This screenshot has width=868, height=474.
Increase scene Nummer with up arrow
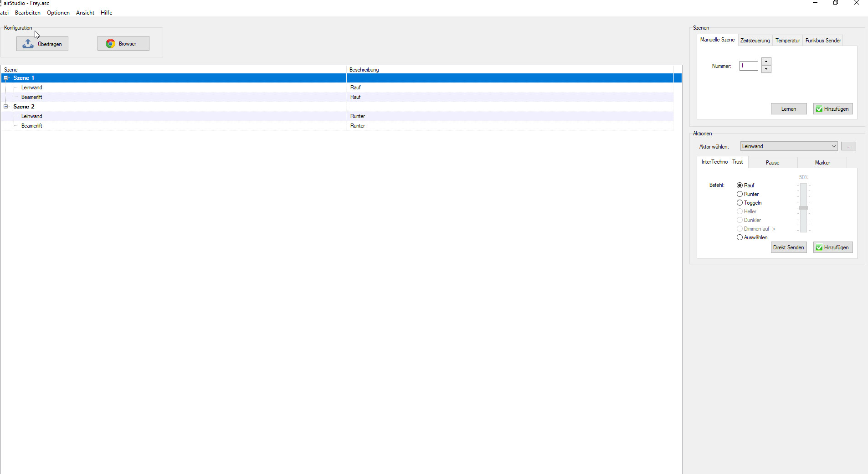coord(766,62)
